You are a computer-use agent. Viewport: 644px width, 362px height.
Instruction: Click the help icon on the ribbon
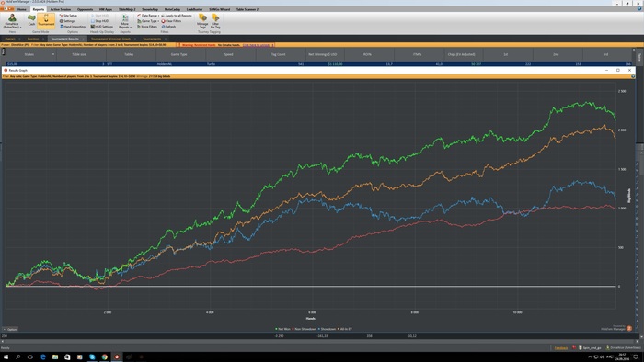(x=638, y=8)
